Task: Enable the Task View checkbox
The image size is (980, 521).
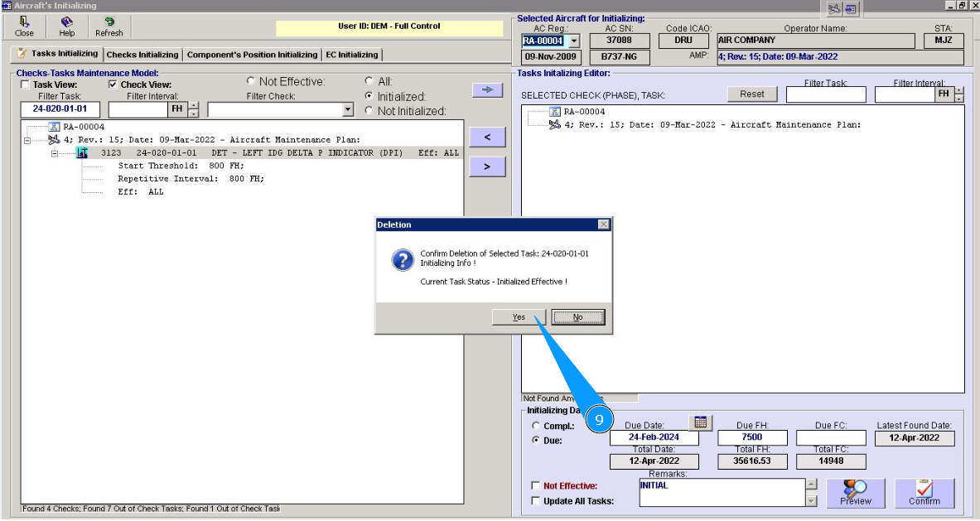Action: point(25,85)
